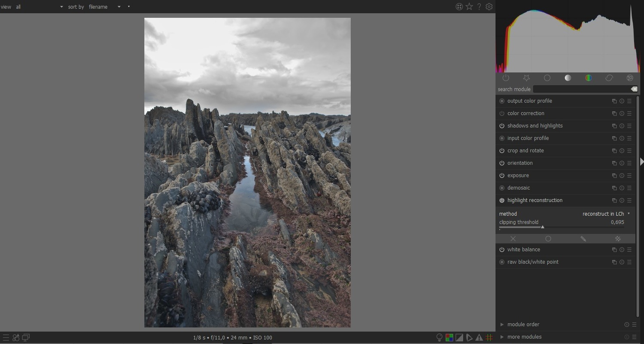Collapse highlight reconstruction module header
The height and width of the screenshot is (344, 644).
pos(535,201)
